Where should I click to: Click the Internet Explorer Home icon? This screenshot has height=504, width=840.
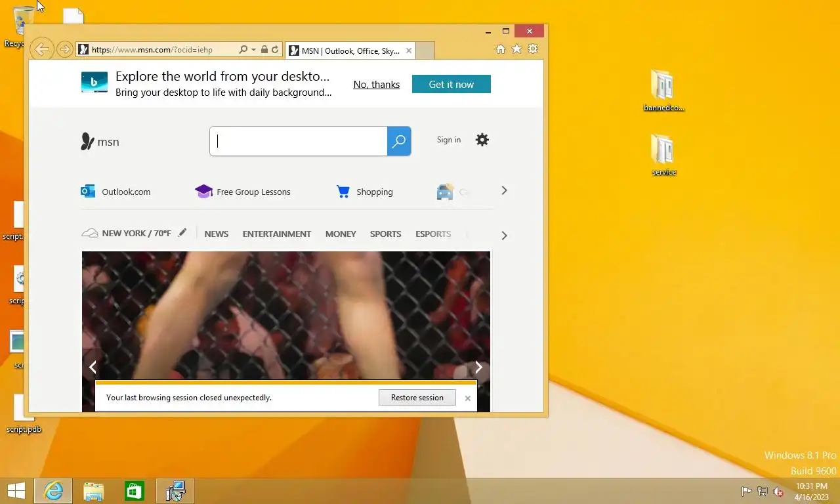pos(501,49)
